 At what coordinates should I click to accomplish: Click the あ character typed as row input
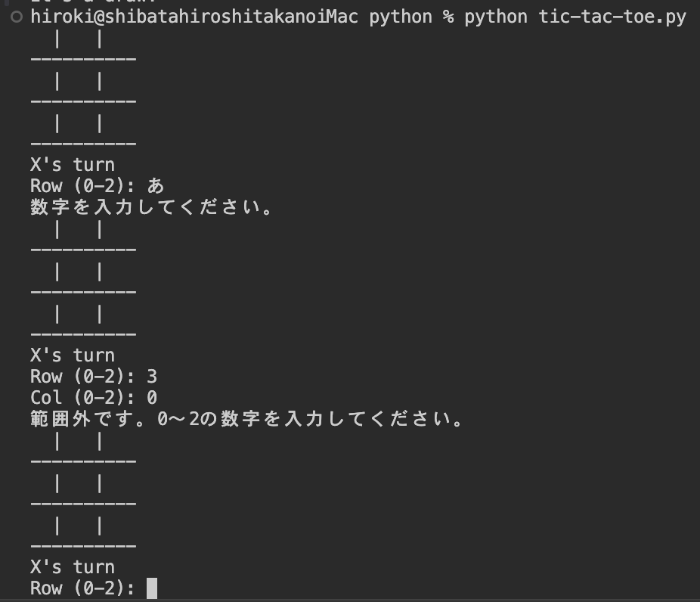pyautogui.click(x=155, y=185)
